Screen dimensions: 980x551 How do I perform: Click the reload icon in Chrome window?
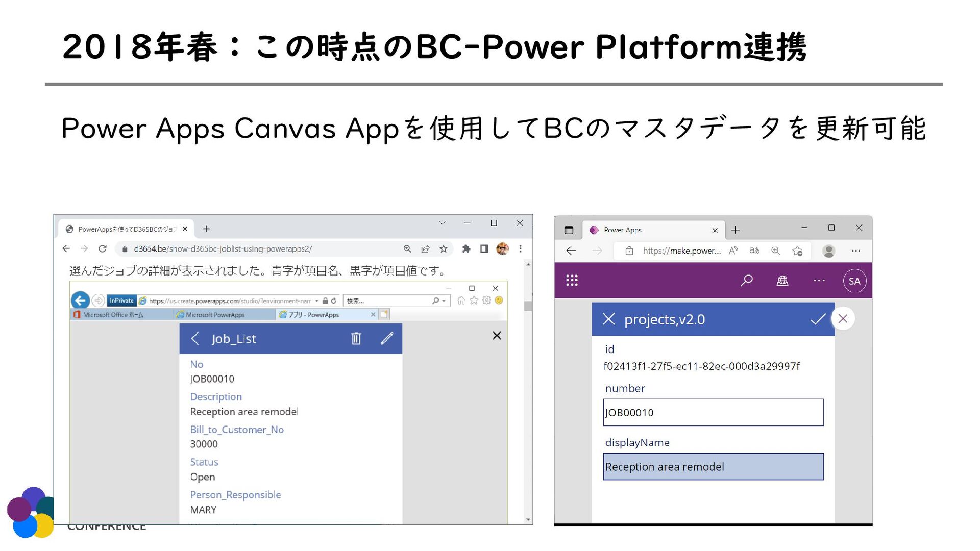pyautogui.click(x=103, y=249)
